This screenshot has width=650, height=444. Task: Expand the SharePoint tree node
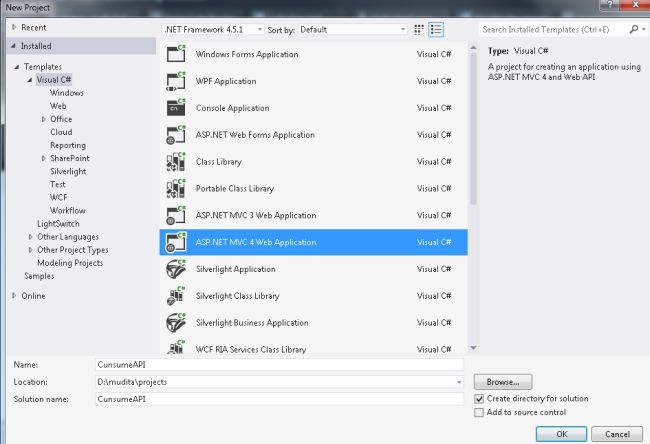[x=44, y=158]
